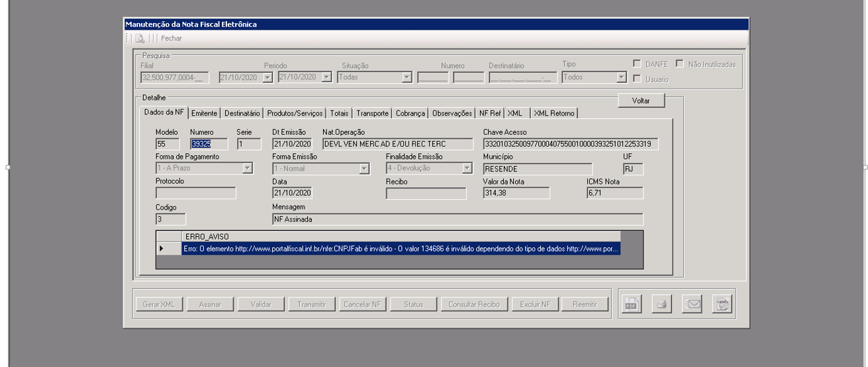This screenshot has height=367, width=868.
Task: Click Fechar in the toolbar
Action: click(x=171, y=38)
